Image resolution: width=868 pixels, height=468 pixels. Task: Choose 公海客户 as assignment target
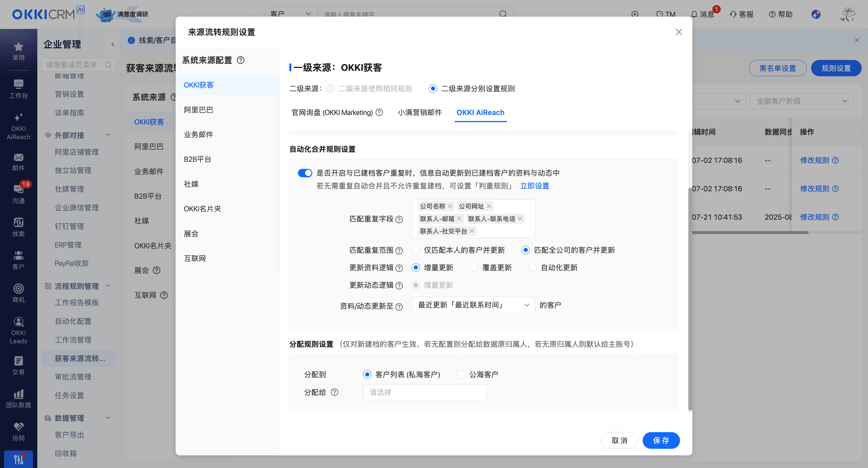pyautogui.click(x=461, y=375)
